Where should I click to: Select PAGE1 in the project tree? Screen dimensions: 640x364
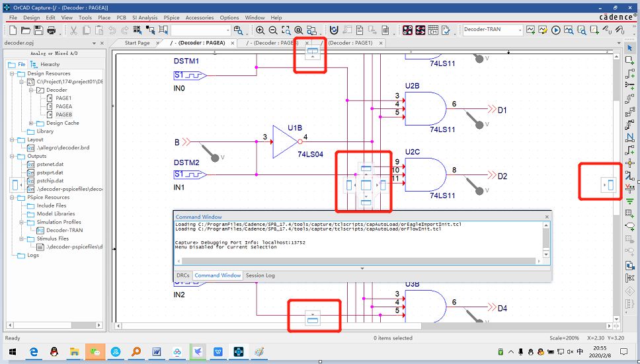(63, 98)
